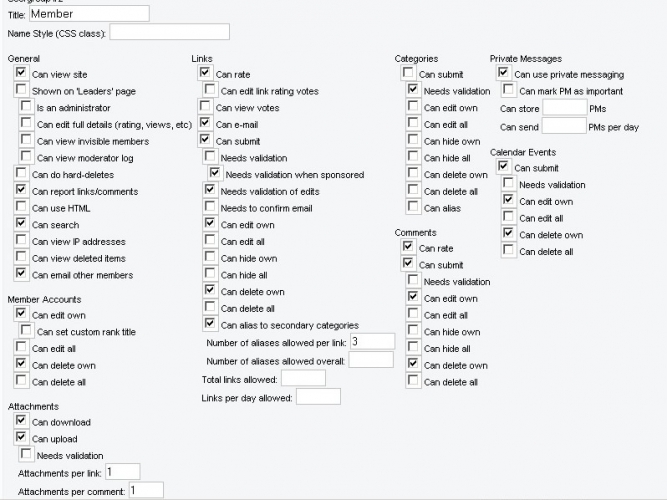667x500 pixels.
Task: Disable 'Can search' permission
Action: point(21,224)
